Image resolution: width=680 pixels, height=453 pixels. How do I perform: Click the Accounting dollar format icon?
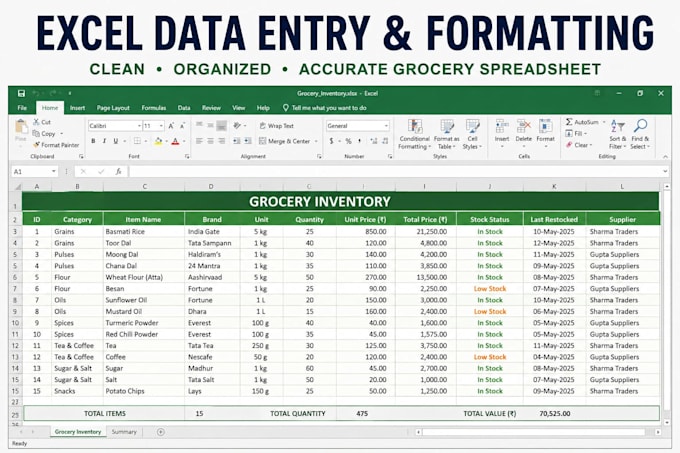(331, 141)
